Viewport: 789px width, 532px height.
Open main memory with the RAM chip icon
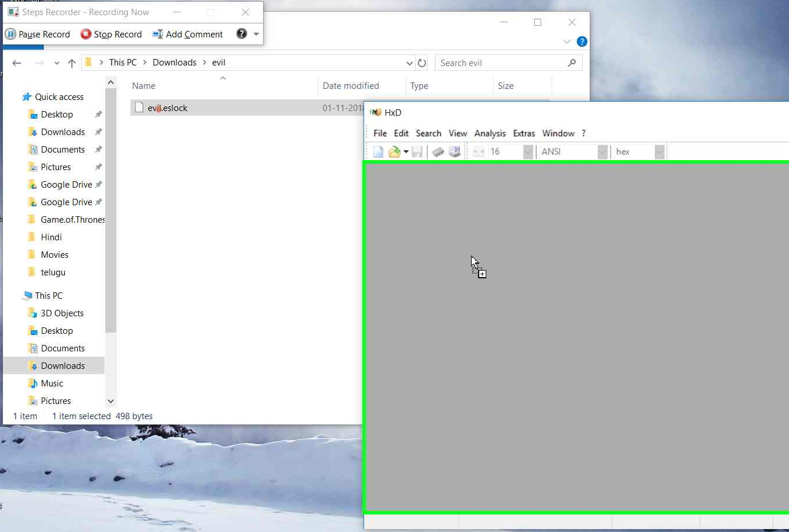pyautogui.click(x=437, y=151)
